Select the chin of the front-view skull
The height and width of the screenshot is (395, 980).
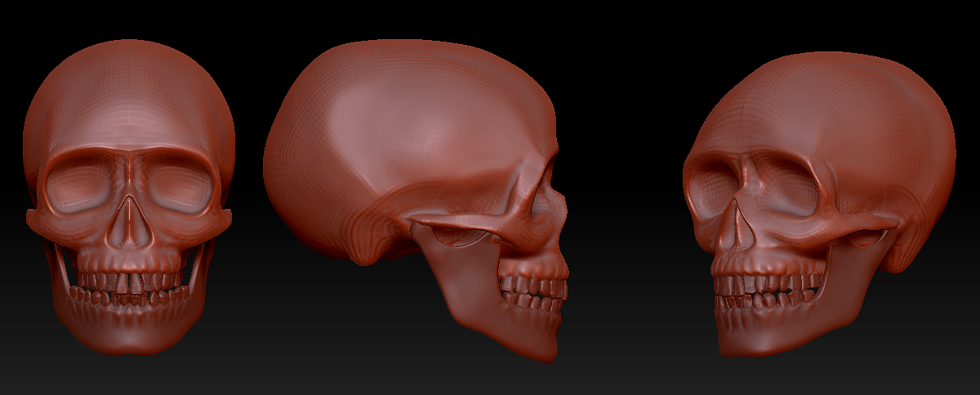(128, 333)
